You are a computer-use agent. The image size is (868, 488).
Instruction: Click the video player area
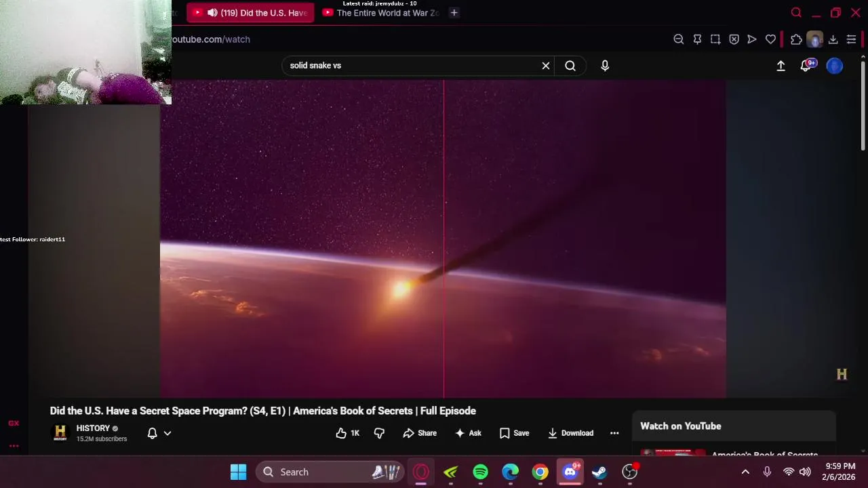pos(443,239)
